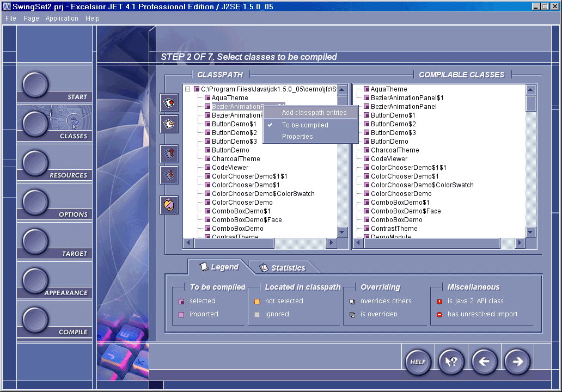Click the remove classpath entry toolbar icon

tap(169, 124)
